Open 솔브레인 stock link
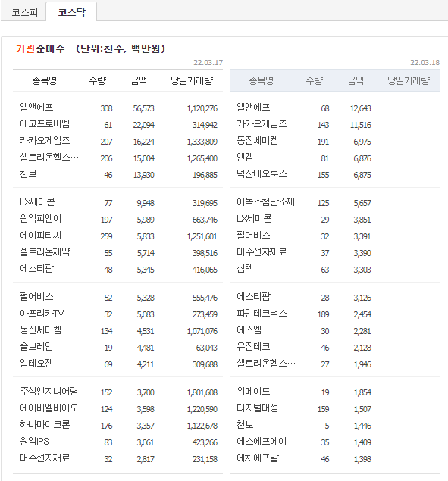The image size is (448, 481). point(36,347)
